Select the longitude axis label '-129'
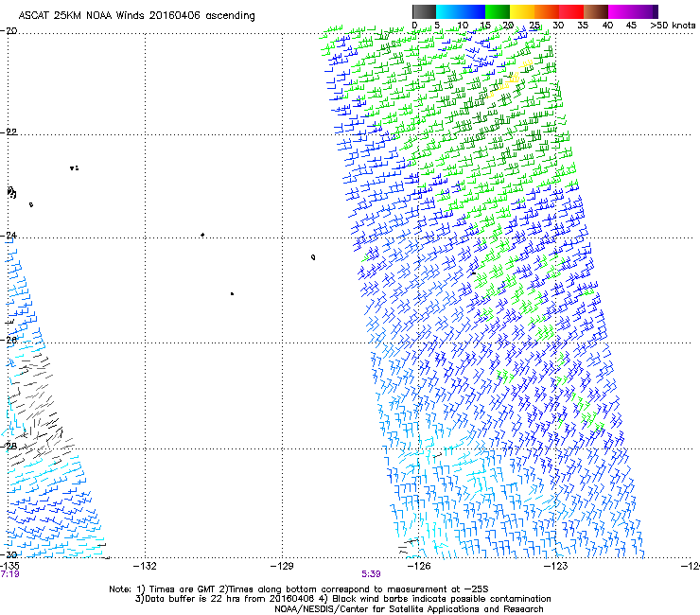The width and height of the screenshot is (700, 615). pyautogui.click(x=282, y=566)
